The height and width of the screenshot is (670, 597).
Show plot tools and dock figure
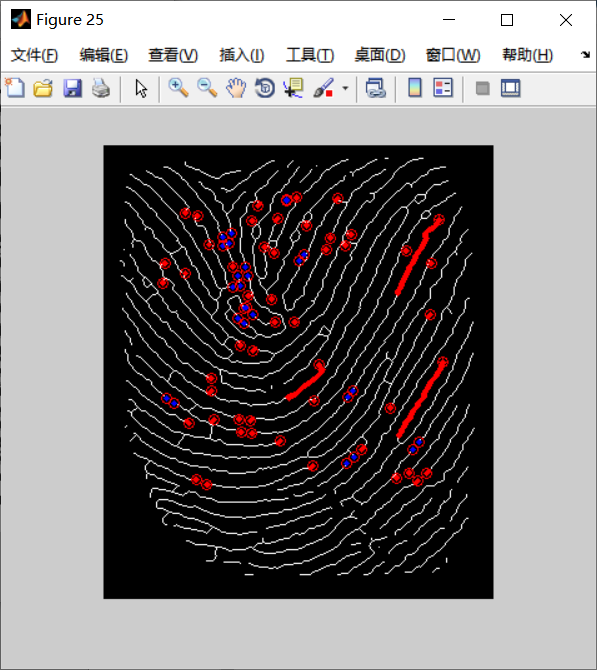[x=511, y=88]
